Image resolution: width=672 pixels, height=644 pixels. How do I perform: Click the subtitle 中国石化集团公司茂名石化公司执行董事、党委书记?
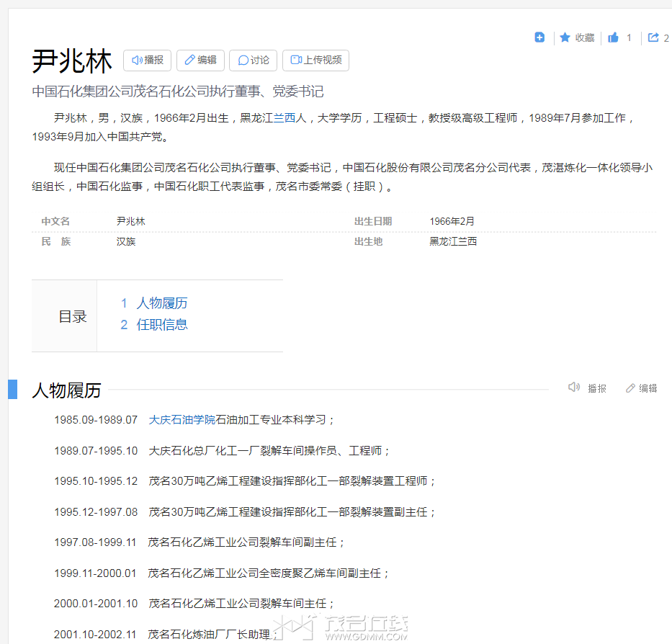pos(177,91)
